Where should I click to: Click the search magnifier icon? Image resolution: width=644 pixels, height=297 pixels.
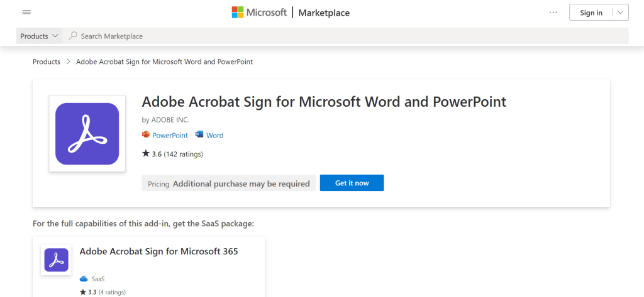[x=73, y=36]
